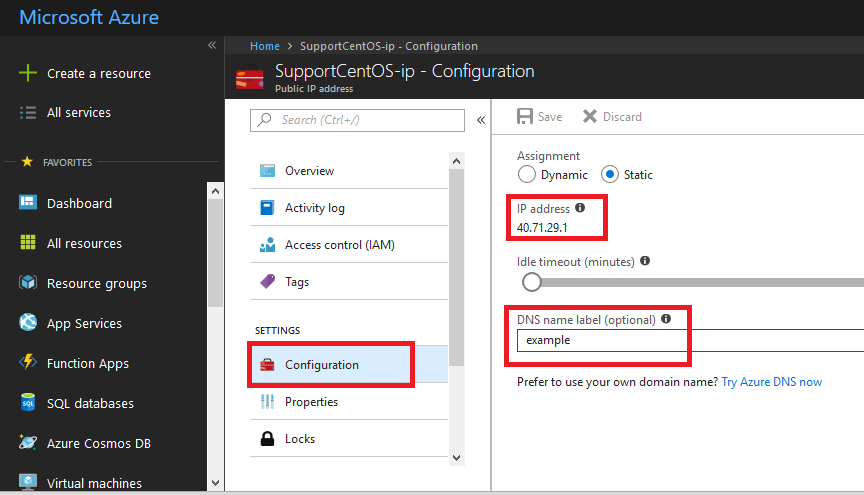This screenshot has width=864, height=495.
Task: Click the IP address value 40.71.29.1
Action: tap(542, 227)
